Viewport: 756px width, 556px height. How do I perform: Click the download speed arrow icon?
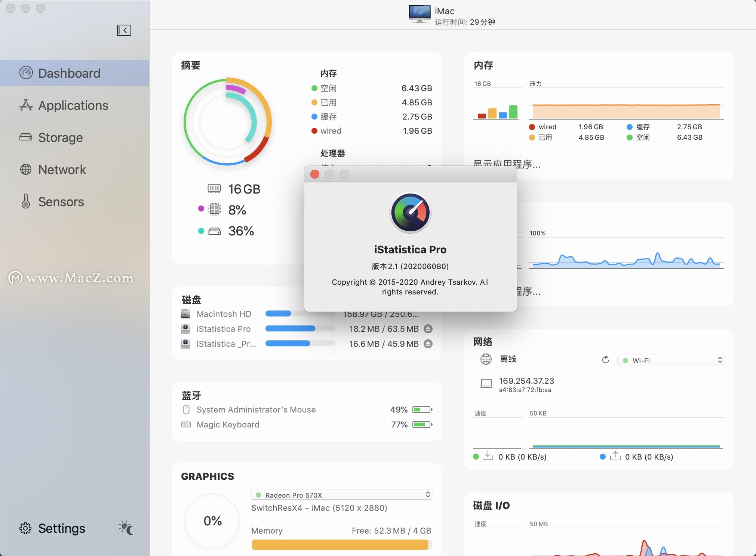point(488,455)
